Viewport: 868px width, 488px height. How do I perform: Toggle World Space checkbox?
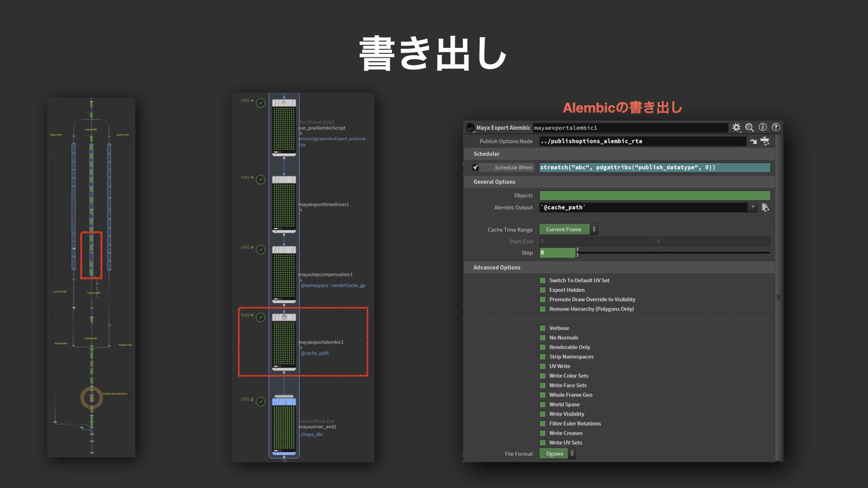[542, 404]
